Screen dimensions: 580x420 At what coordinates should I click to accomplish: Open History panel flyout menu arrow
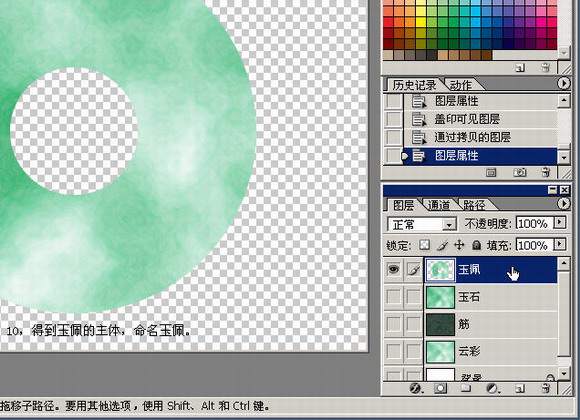(x=563, y=83)
